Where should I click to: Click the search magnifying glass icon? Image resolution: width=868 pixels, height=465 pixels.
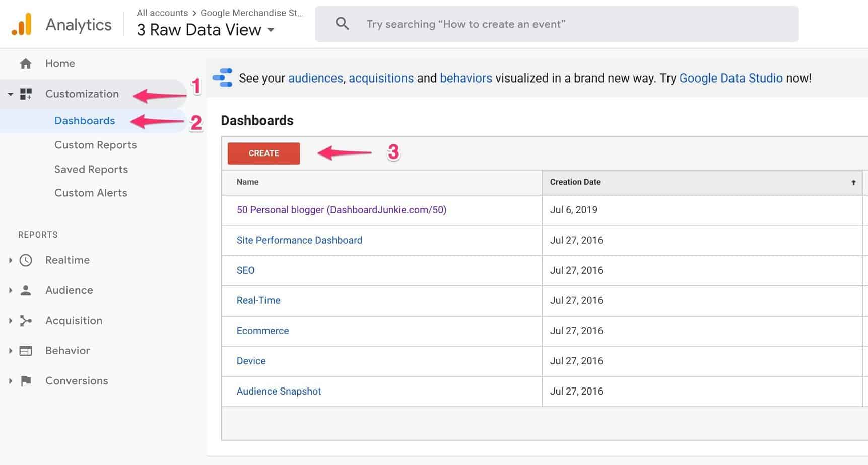(342, 23)
